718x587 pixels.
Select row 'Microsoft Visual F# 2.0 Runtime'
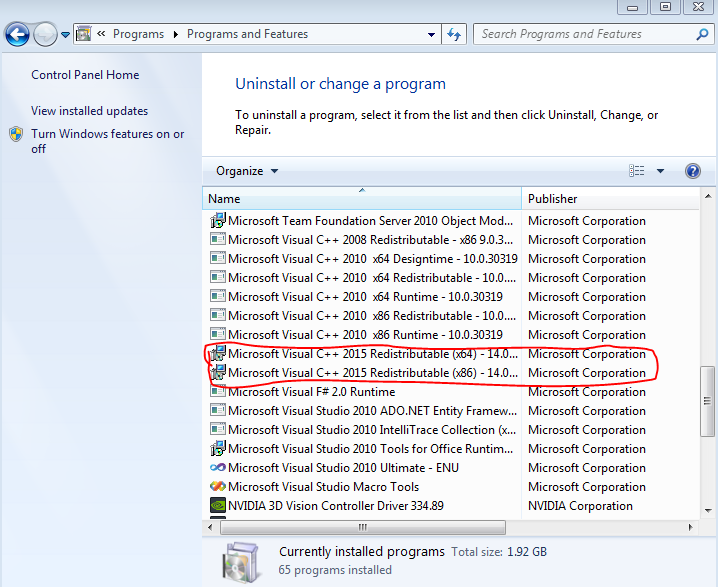pos(451,392)
